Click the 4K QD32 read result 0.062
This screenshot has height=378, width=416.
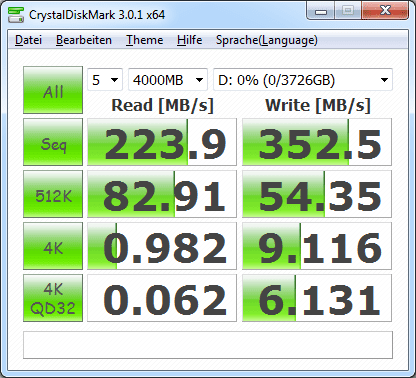pyautogui.click(x=162, y=298)
